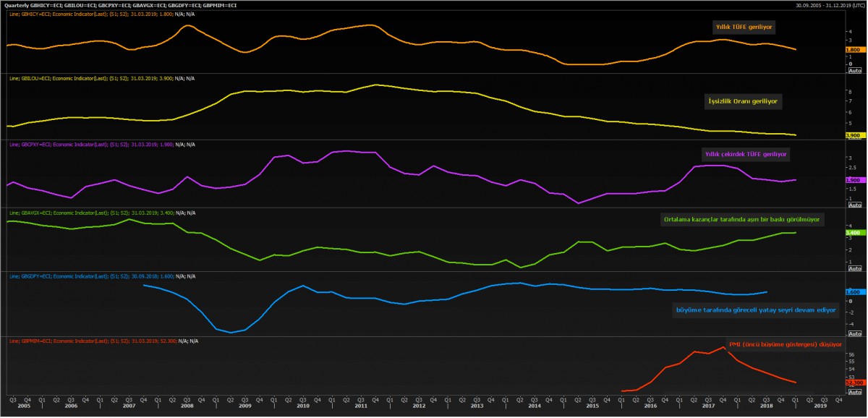Viewport: 868px width, 418px height.
Task: Select the 'İşsizlik Oranı geriliyor' annotation
Action: pyautogui.click(x=744, y=102)
